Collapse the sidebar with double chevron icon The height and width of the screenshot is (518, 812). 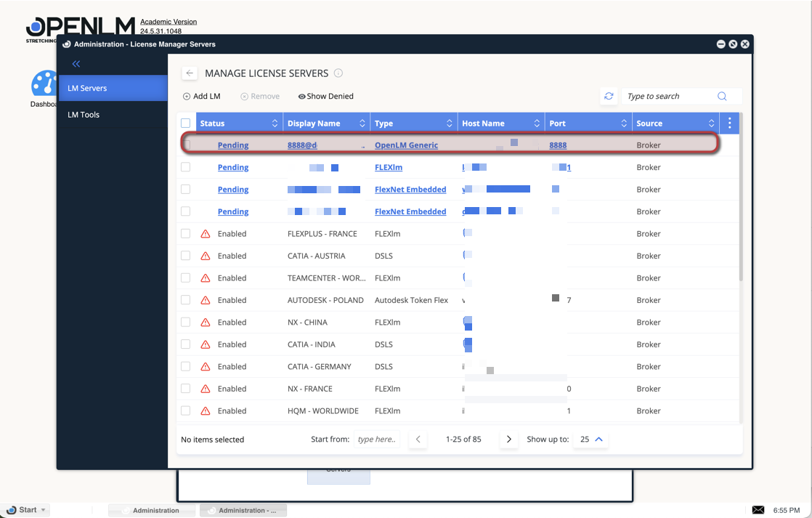pyautogui.click(x=76, y=64)
